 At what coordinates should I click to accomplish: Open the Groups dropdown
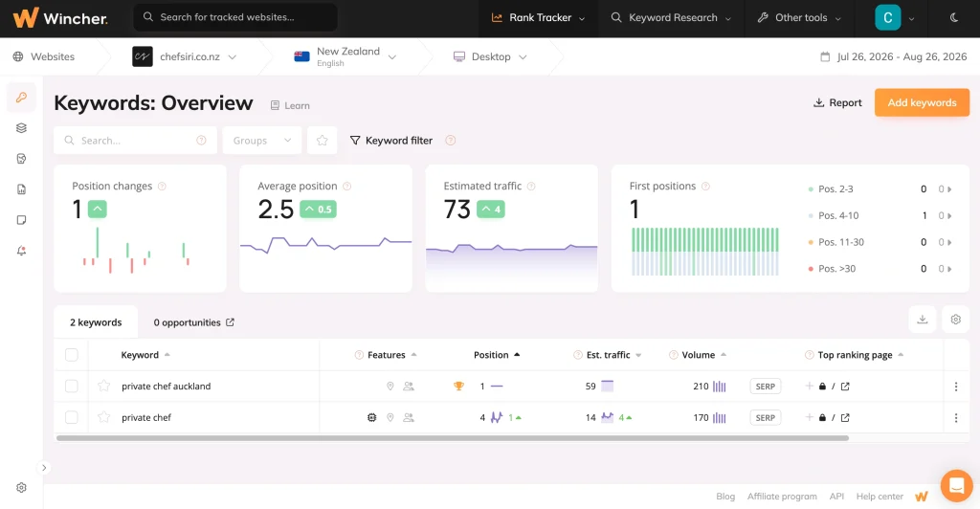[x=262, y=141]
